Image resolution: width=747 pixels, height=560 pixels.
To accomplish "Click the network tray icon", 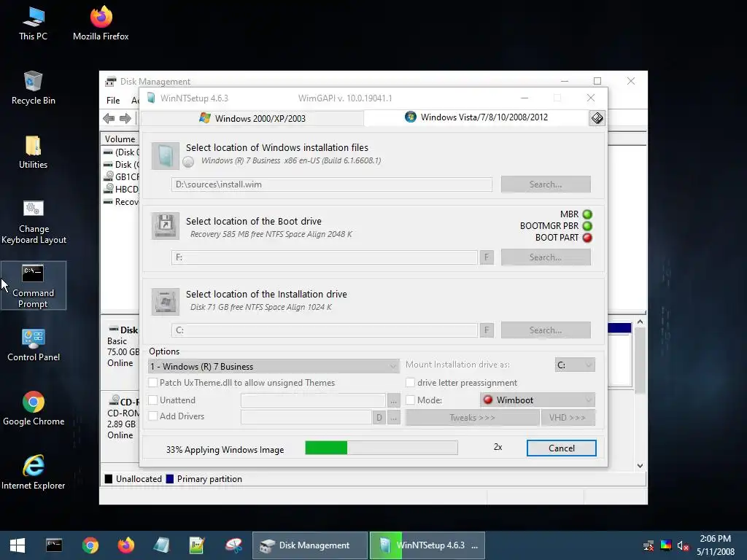I will (649, 545).
